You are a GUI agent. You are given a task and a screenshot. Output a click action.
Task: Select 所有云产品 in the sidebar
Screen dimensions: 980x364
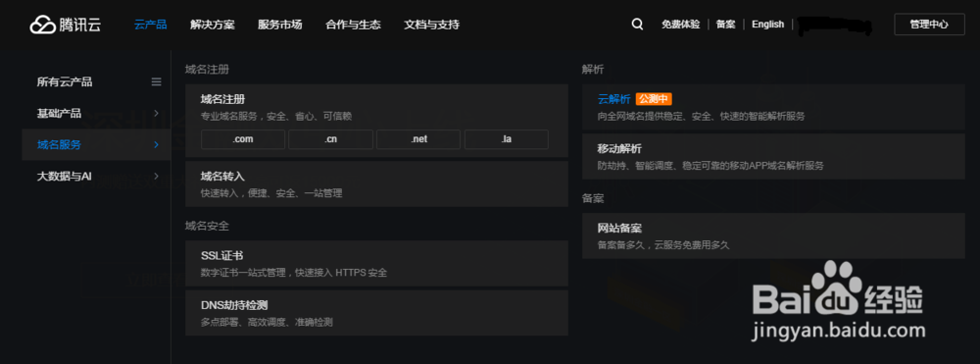click(x=65, y=82)
